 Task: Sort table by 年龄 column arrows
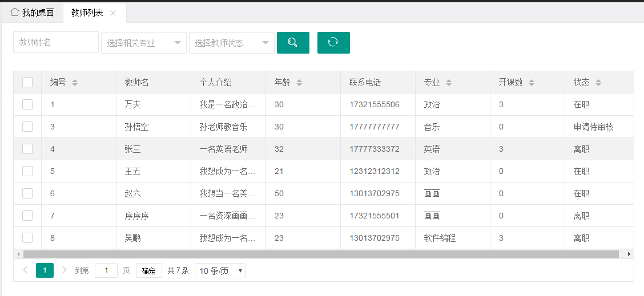(299, 83)
